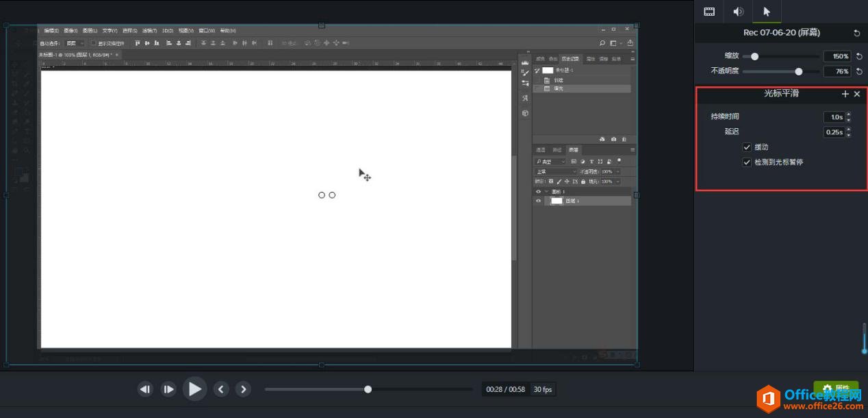Step back one frame in preview
Viewport: 868px width, 418px height.
[x=145, y=389]
